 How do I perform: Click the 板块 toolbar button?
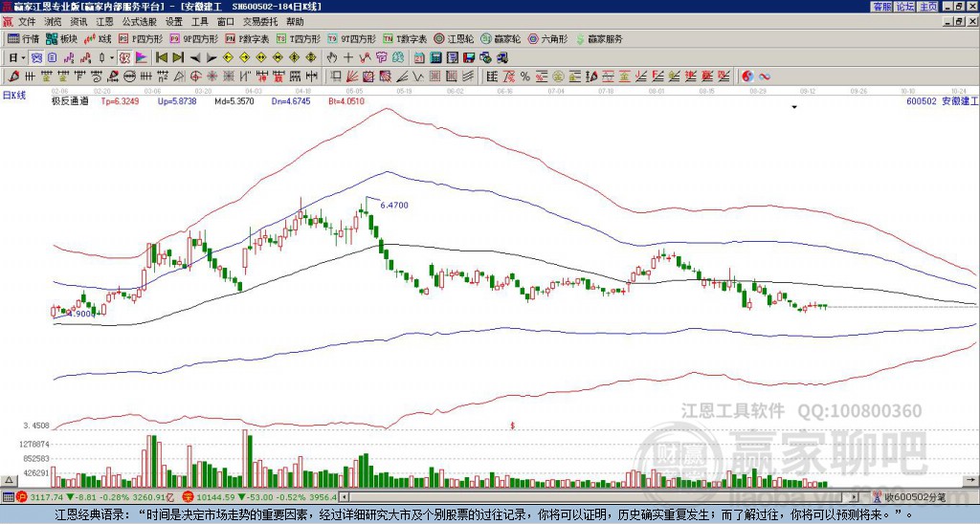pyautogui.click(x=61, y=38)
